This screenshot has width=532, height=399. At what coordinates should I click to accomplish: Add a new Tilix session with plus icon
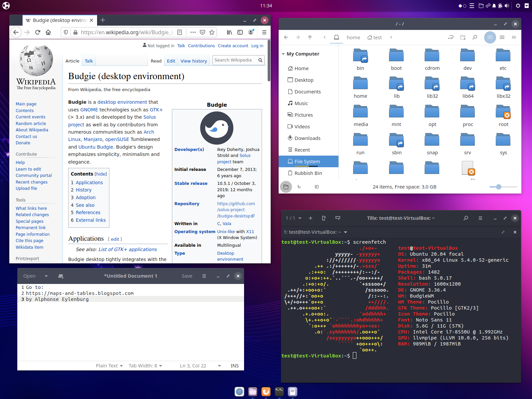(311, 218)
